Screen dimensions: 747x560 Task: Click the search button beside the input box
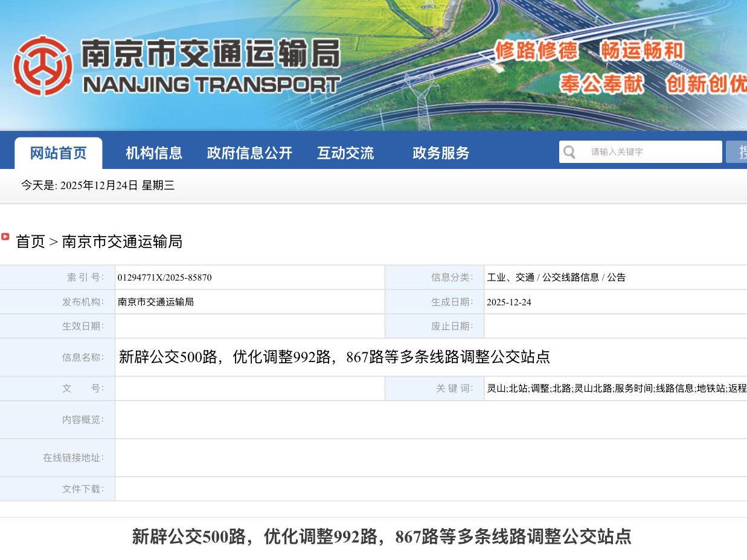point(741,152)
